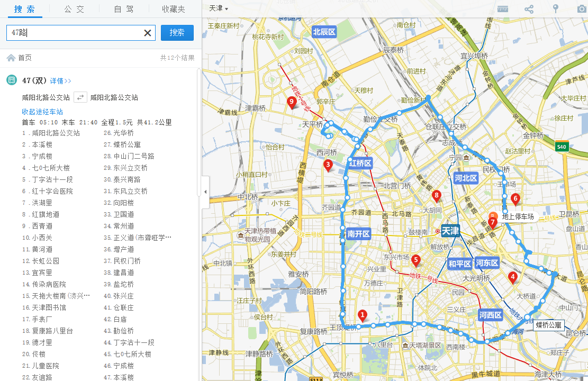This screenshot has height=381, width=588.
Task: Click red map marker number 7
Action: (x=493, y=223)
